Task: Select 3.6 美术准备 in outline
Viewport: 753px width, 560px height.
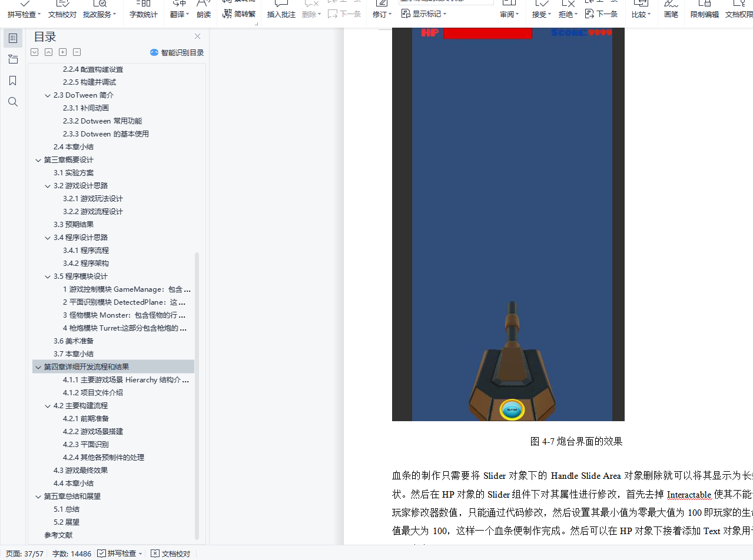Action: coord(74,341)
